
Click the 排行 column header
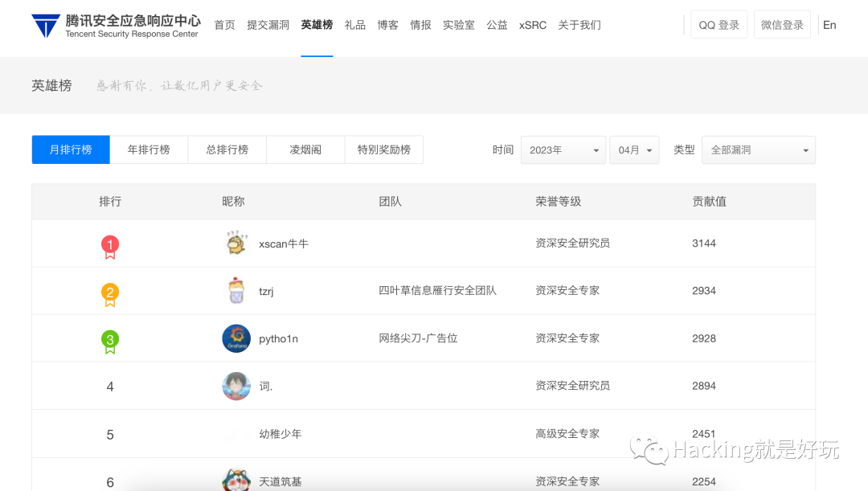[x=110, y=202]
